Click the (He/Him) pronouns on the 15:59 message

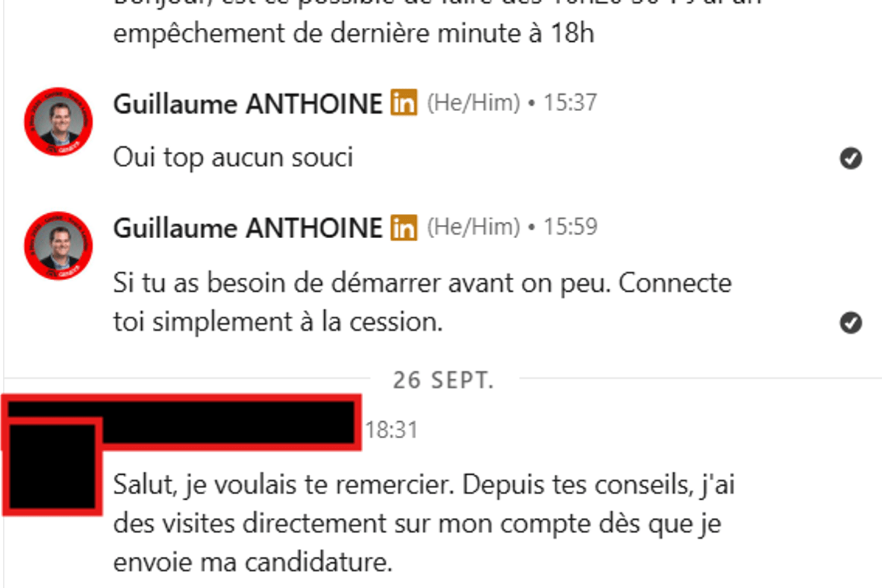pyautogui.click(x=473, y=229)
